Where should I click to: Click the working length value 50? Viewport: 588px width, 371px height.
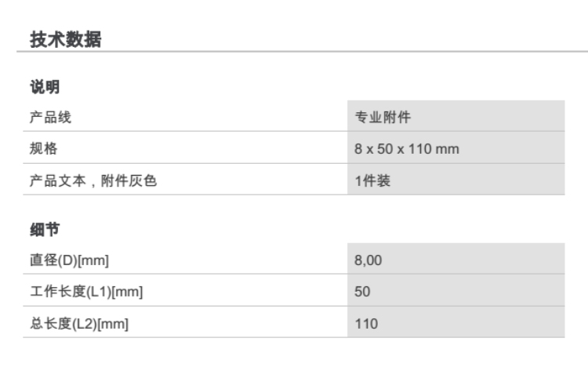[x=362, y=292]
